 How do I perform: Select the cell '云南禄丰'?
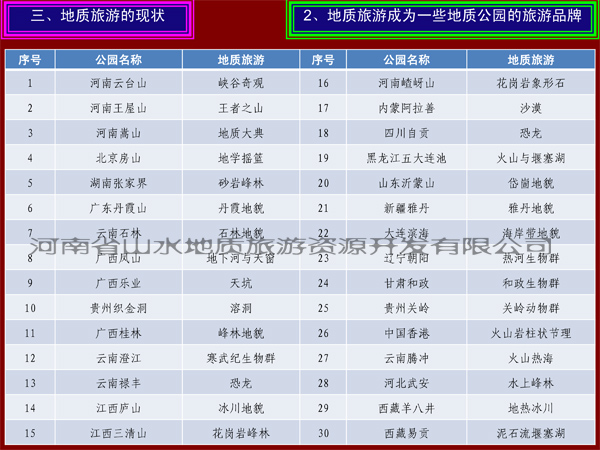(119, 383)
